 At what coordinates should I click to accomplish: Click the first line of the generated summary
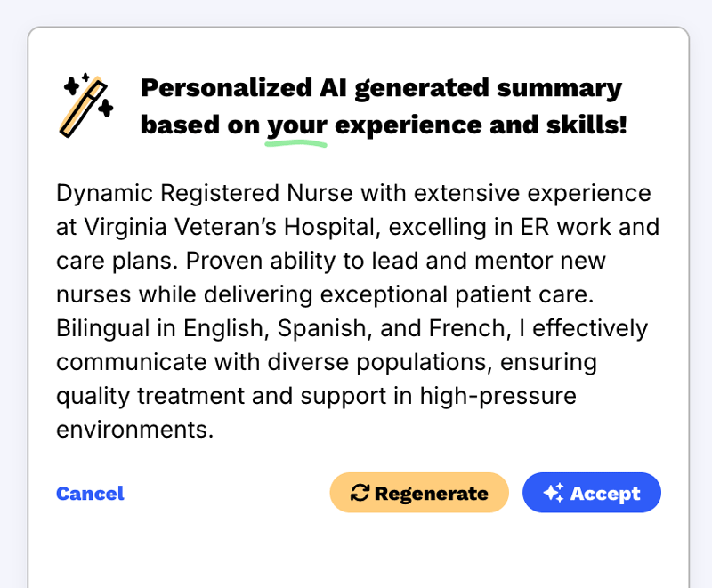[x=353, y=193]
